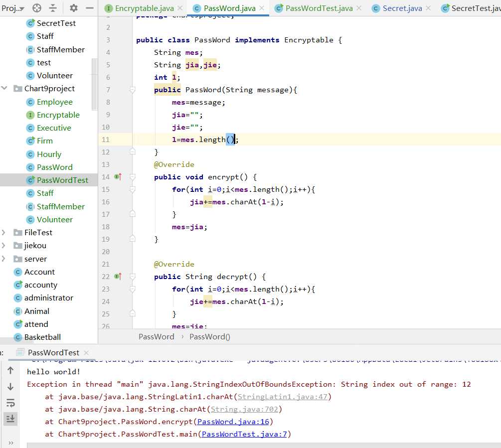Image resolution: width=501 pixels, height=448 pixels.
Task: Click the collapse all icon in Project panel
Action: pyautogui.click(x=53, y=7)
